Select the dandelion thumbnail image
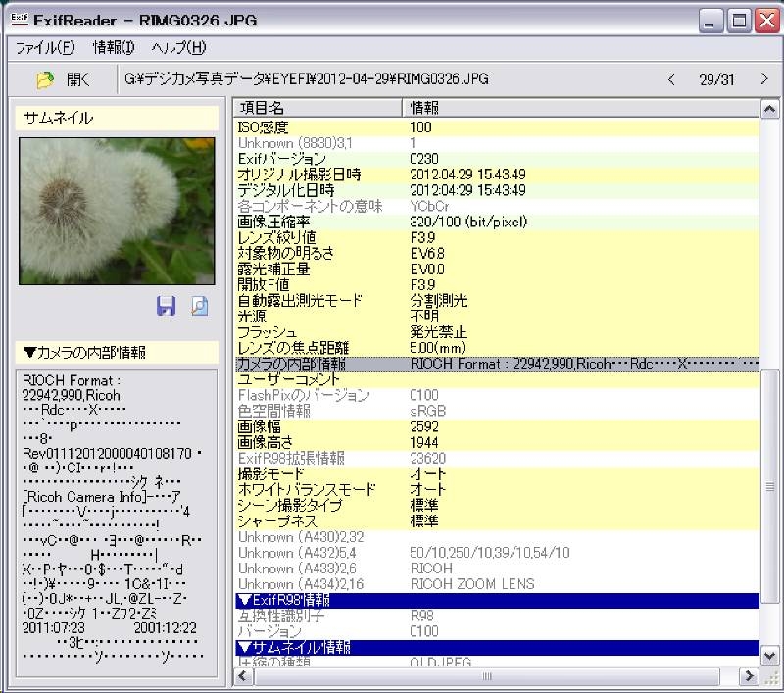 [x=117, y=211]
